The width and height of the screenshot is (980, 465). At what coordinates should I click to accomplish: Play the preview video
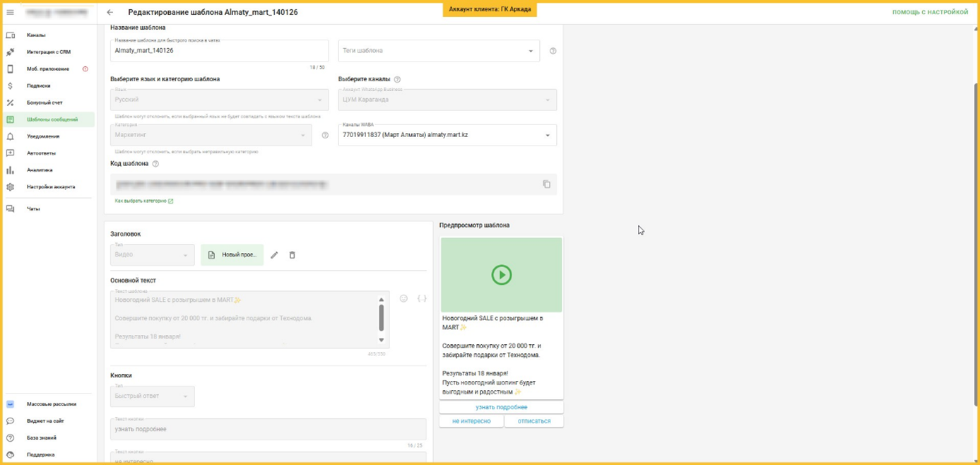click(x=501, y=275)
